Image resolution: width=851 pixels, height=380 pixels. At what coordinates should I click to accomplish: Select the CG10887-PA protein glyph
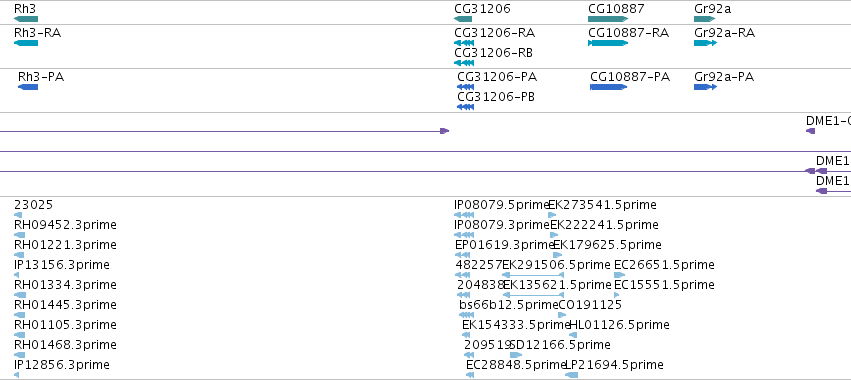(608, 87)
